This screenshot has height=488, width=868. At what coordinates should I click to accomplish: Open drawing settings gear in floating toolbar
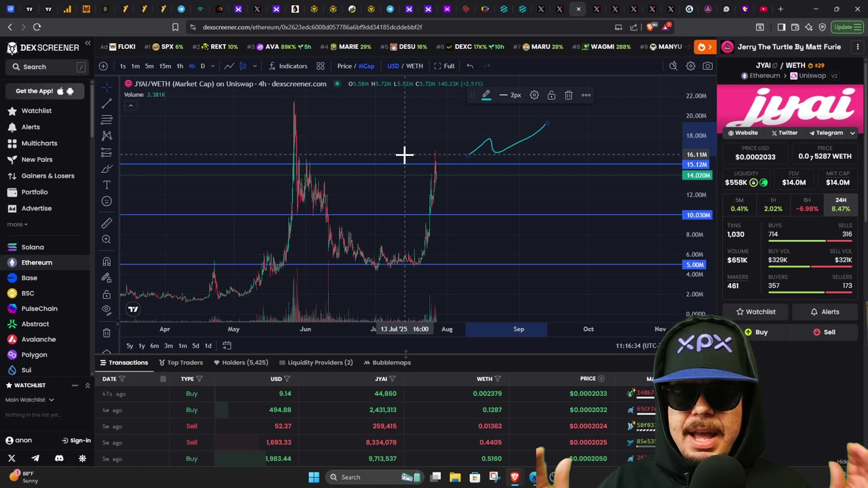(x=534, y=95)
